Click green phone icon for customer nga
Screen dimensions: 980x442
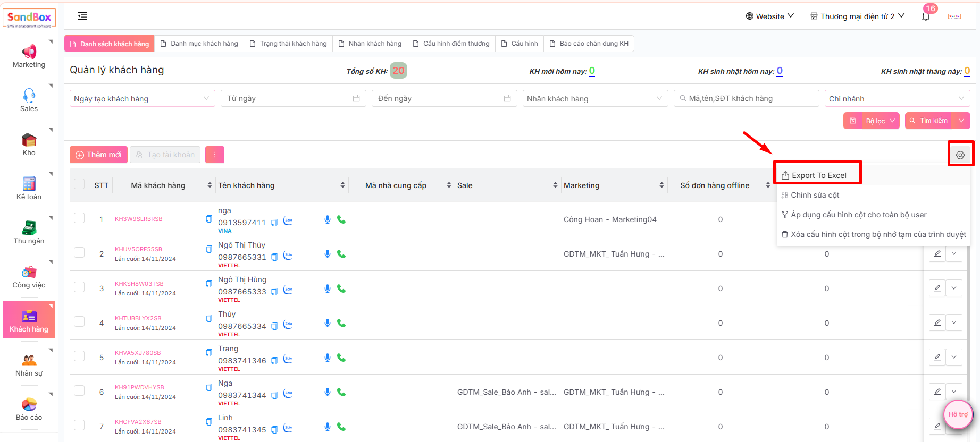(341, 219)
